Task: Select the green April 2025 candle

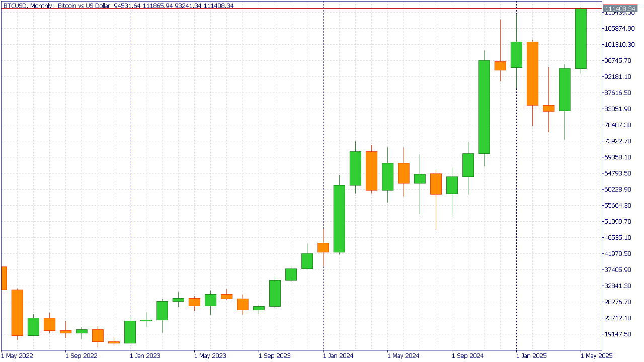Action: (565, 89)
